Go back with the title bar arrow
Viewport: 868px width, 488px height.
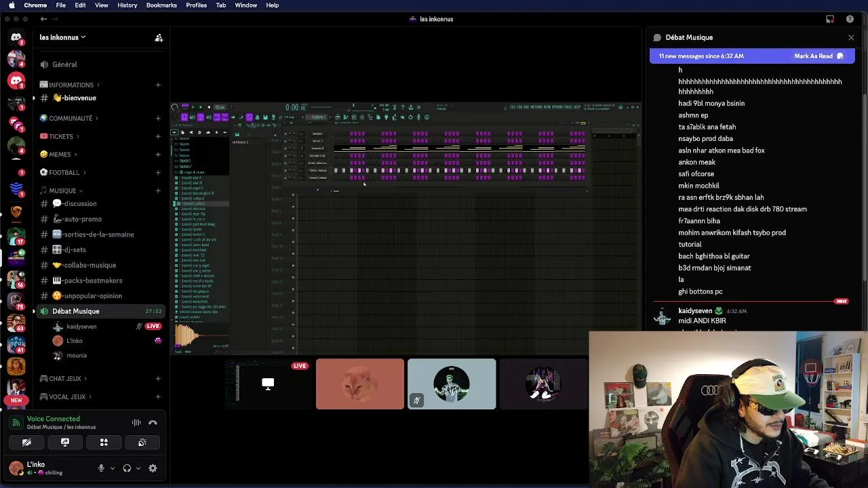43,19
